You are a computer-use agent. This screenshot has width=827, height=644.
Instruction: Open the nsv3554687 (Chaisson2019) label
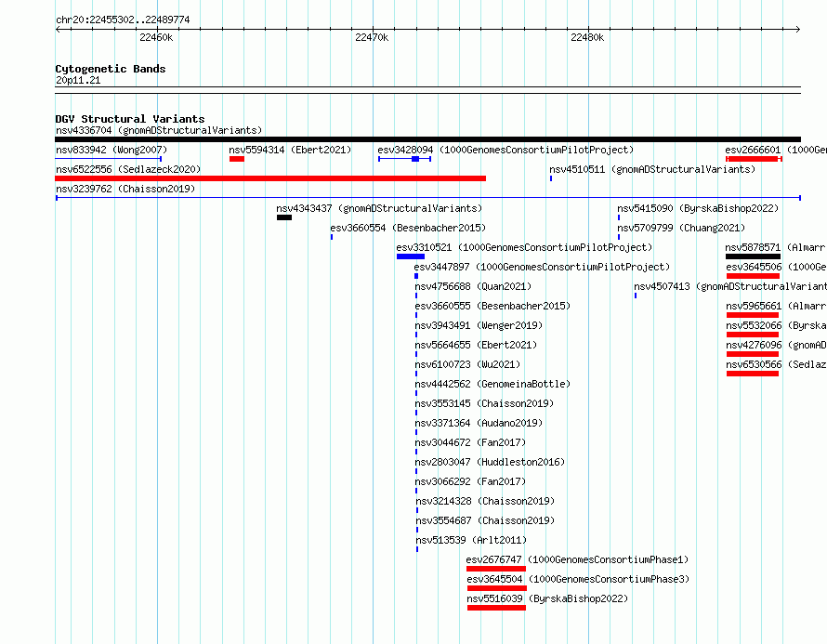[x=485, y=520]
